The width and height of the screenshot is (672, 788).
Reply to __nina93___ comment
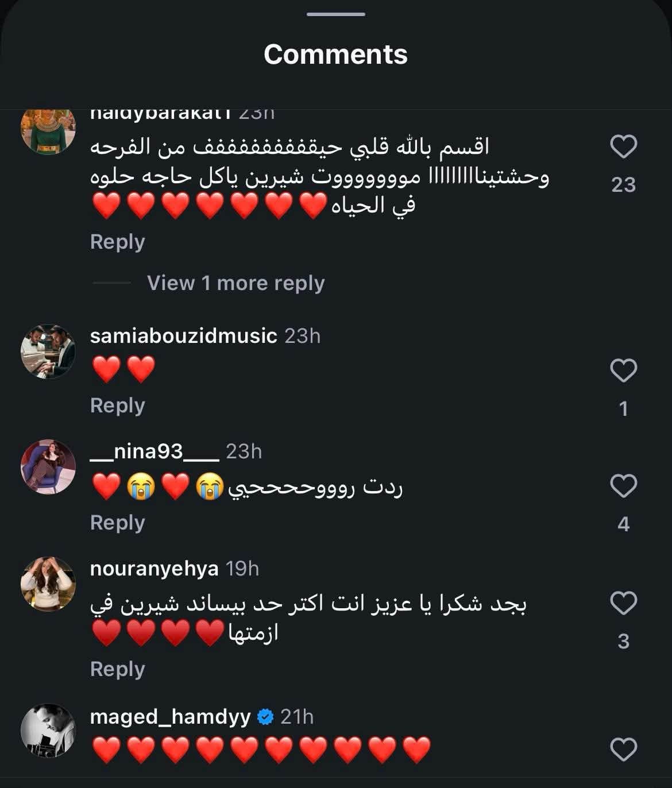tap(117, 523)
